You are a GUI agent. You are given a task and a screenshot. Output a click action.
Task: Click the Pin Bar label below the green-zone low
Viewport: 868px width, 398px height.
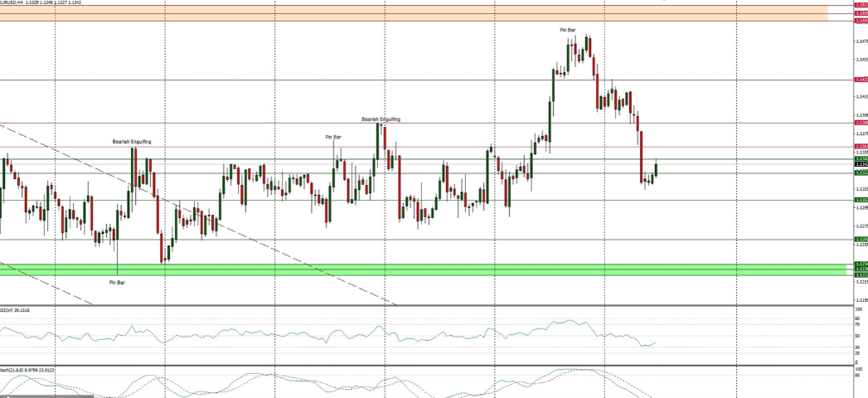coord(118,282)
